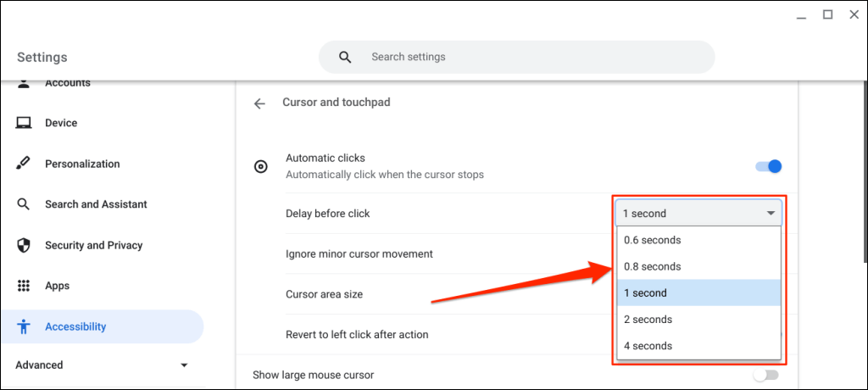This screenshot has height=390, width=868.
Task: Click the back arrow beside Cursor and touchpad
Action: coord(259,103)
